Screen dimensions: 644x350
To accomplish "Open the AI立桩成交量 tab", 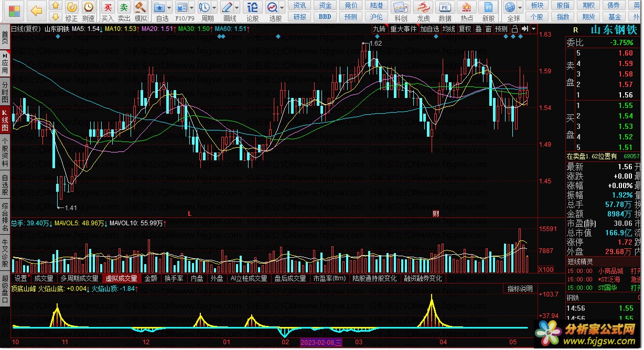I will 249,278.
